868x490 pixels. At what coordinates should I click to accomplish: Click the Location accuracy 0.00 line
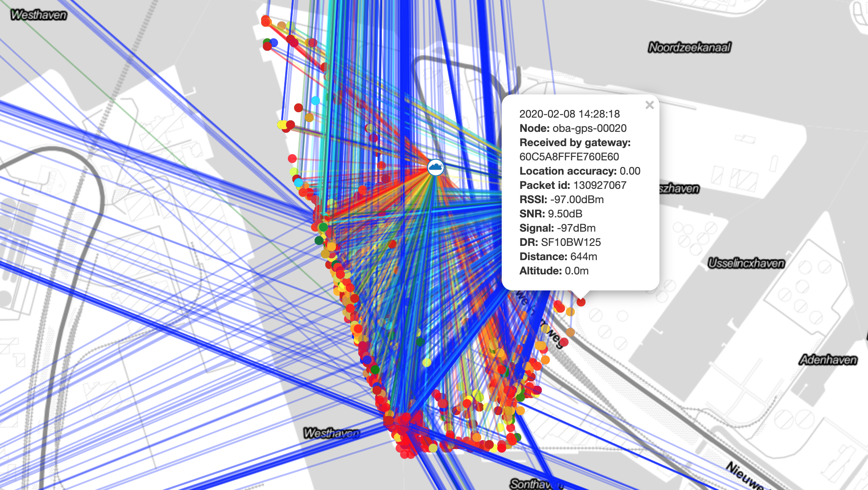click(x=580, y=171)
